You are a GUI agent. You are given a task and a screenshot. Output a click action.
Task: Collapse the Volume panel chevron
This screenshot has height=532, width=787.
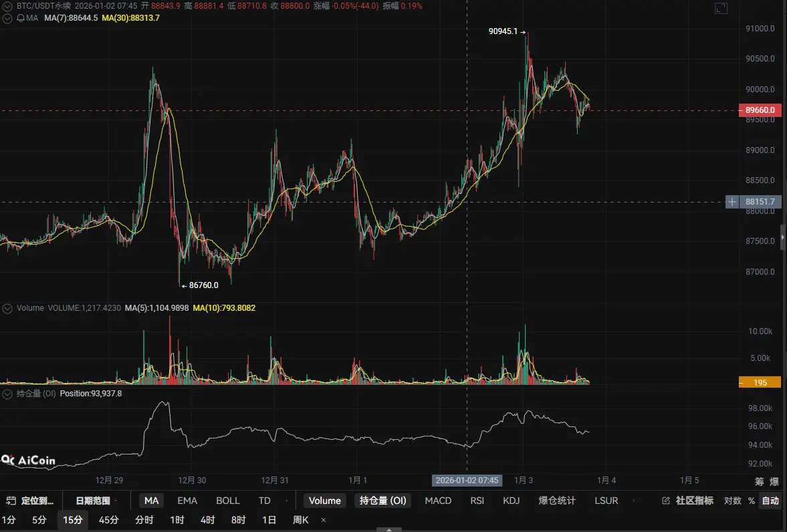[x=7, y=308]
